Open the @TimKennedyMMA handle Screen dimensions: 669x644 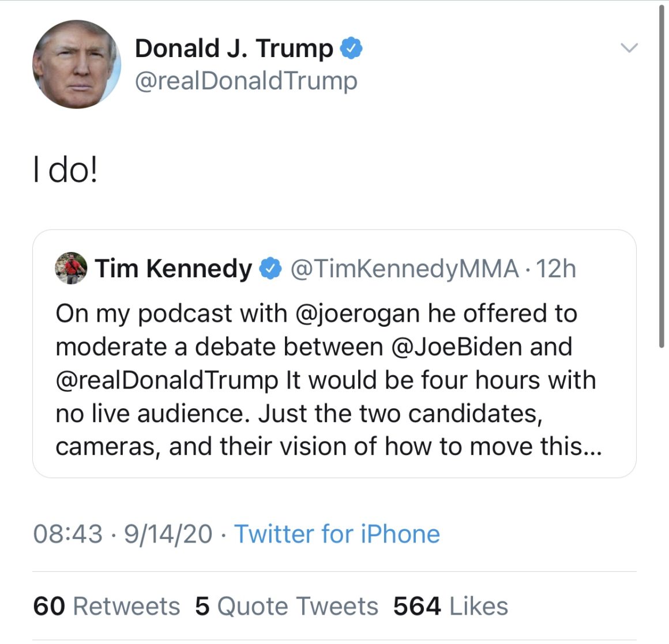click(x=404, y=269)
